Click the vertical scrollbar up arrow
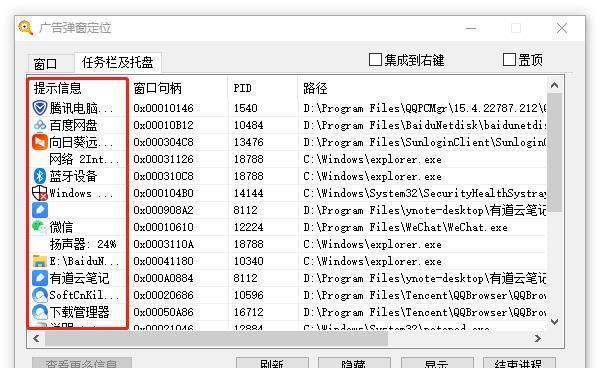Image resolution: width=602 pixels, height=368 pixels. (554, 85)
